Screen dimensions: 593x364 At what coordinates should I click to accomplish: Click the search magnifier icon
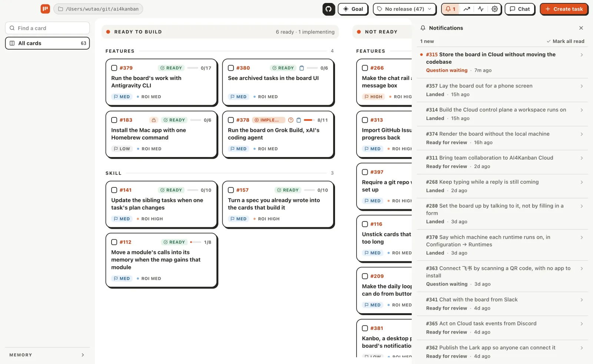click(x=12, y=28)
